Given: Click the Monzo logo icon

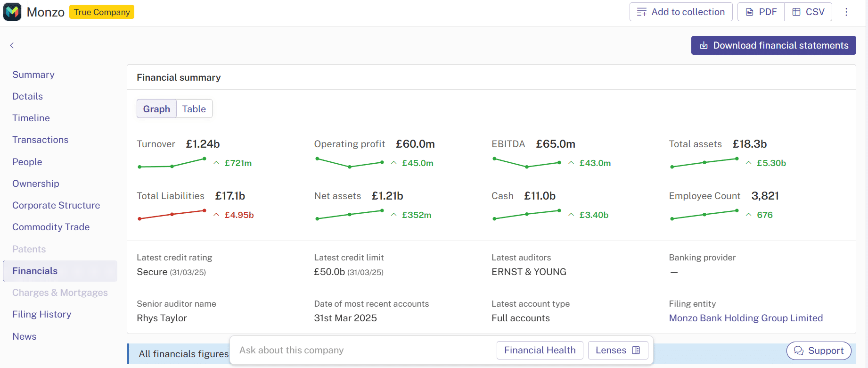Looking at the screenshot, I should [12, 12].
